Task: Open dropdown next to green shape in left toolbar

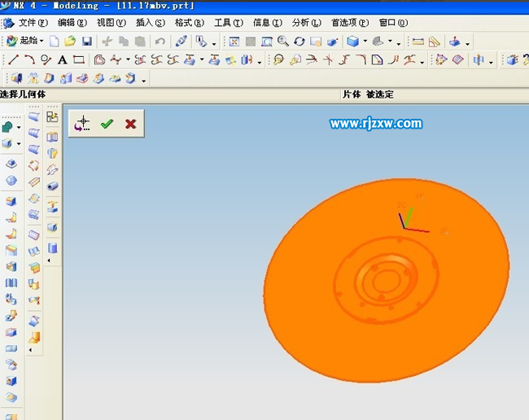Action: [20, 127]
